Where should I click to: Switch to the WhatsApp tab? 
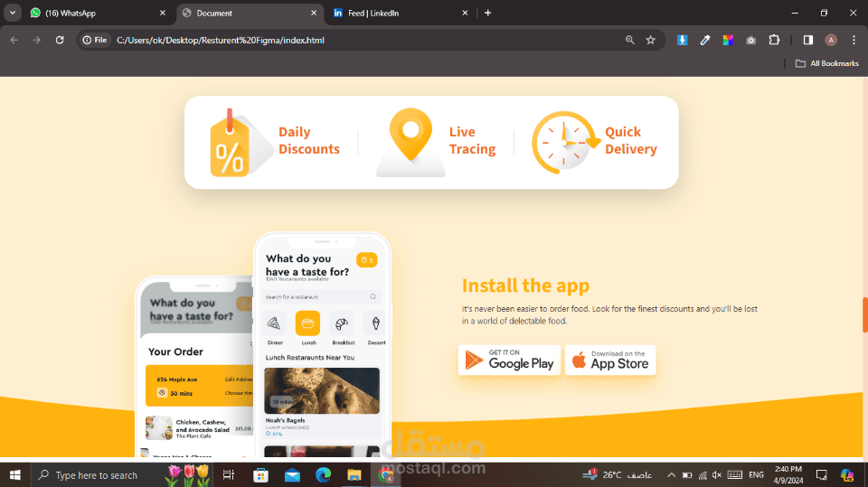pyautogui.click(x=98, y=13)
